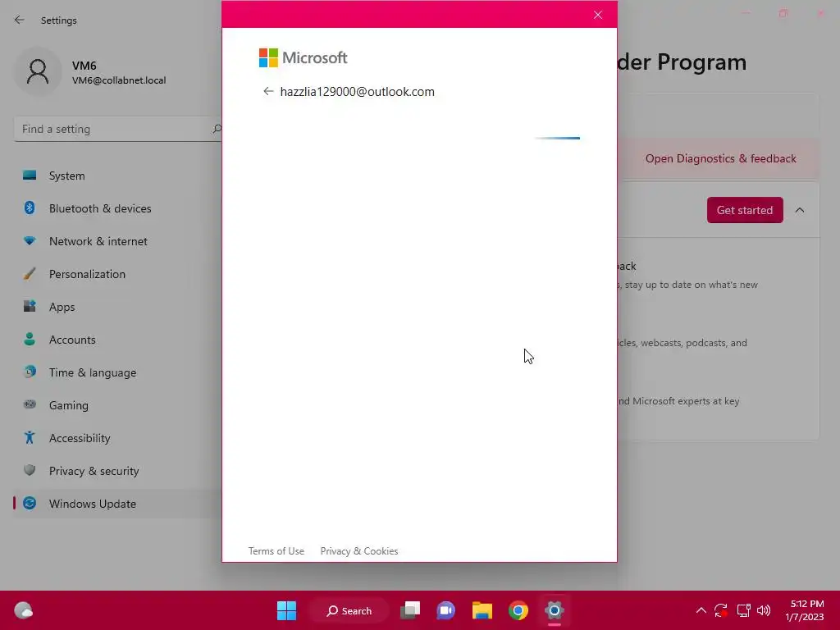The width and height of the screenshot is (840, 630).
Task: Click the Privacy shield icon
Action: (30, 470)
